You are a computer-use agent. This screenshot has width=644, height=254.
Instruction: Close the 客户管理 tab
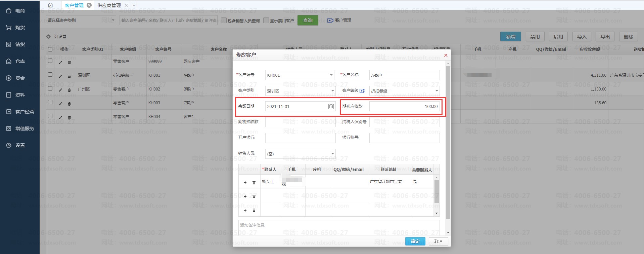pos(89,5)
